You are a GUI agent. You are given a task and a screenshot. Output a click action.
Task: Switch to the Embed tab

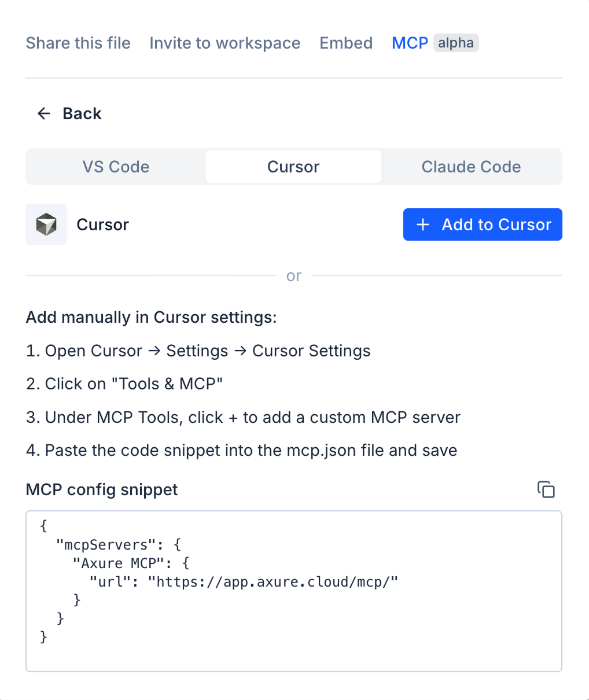click(x=346, y=43)
